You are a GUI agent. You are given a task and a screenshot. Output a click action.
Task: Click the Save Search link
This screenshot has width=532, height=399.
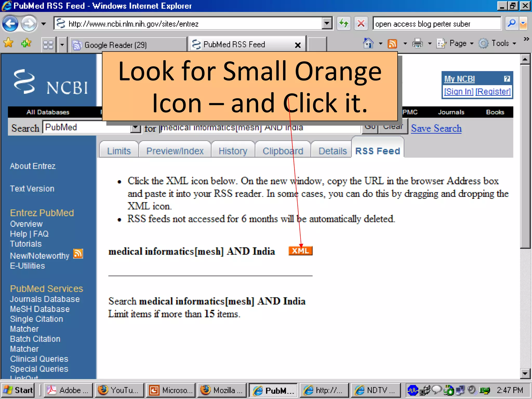click(436, 128)
